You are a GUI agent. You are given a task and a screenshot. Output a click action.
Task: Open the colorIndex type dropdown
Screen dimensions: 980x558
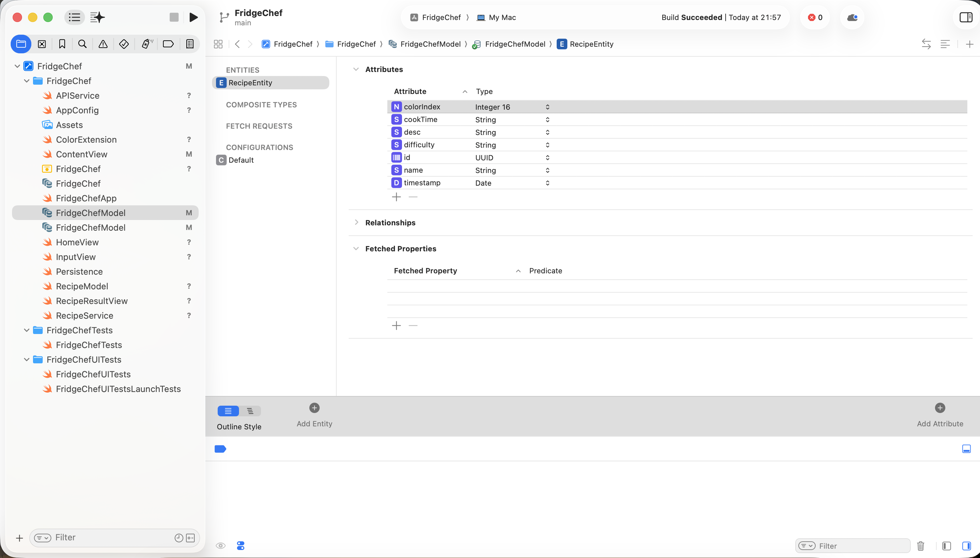tap(547, 107)
